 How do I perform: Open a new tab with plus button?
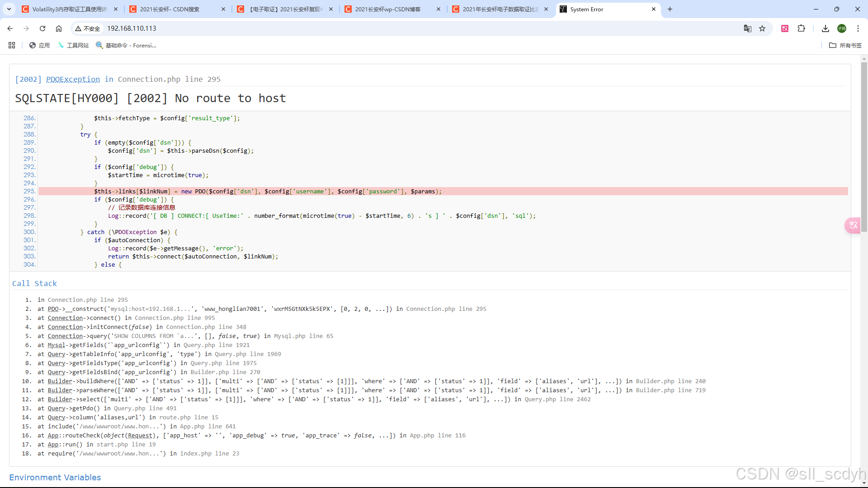670,9
